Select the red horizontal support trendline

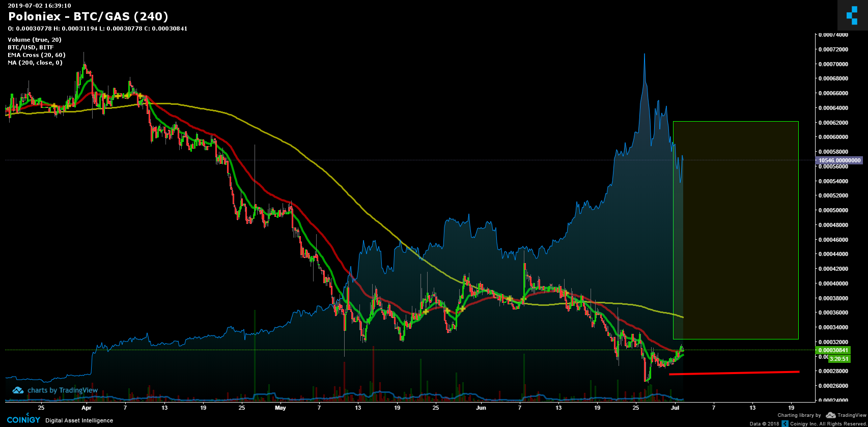click(734, 373)
